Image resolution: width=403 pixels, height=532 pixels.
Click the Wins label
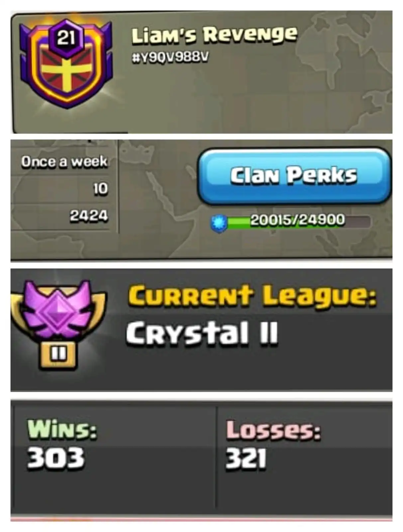(62, 429)
